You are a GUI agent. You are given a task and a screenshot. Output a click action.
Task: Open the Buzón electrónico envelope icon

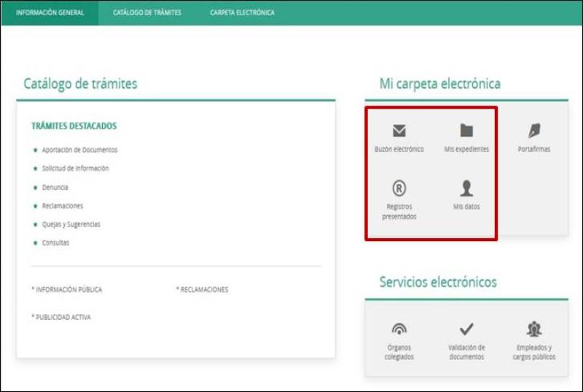pyautogui.click(x=399, y=131)
